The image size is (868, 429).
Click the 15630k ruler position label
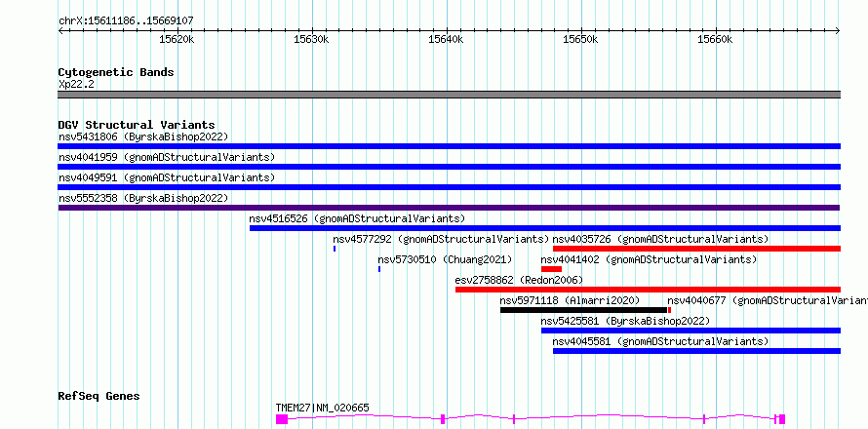coord(311,39)
